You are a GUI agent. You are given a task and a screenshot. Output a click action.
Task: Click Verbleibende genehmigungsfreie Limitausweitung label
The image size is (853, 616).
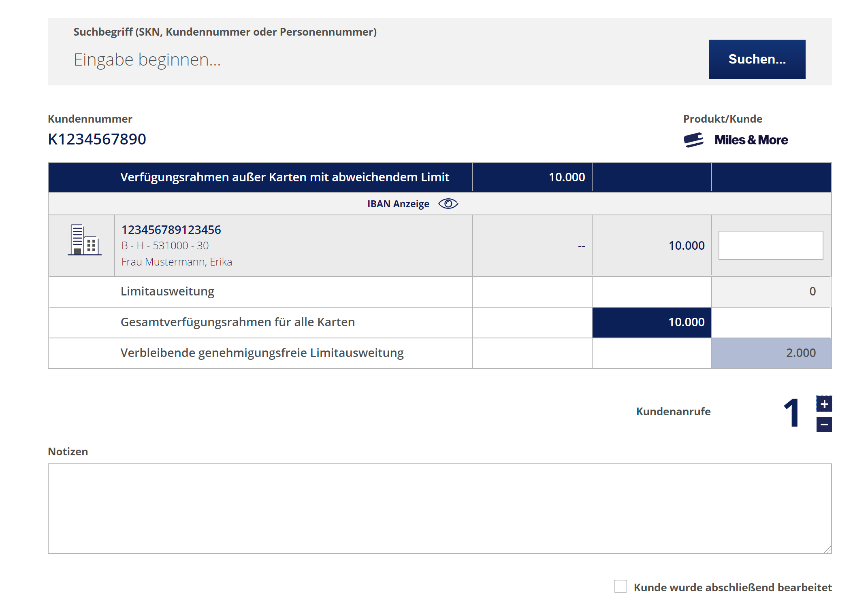click(262, 353)
